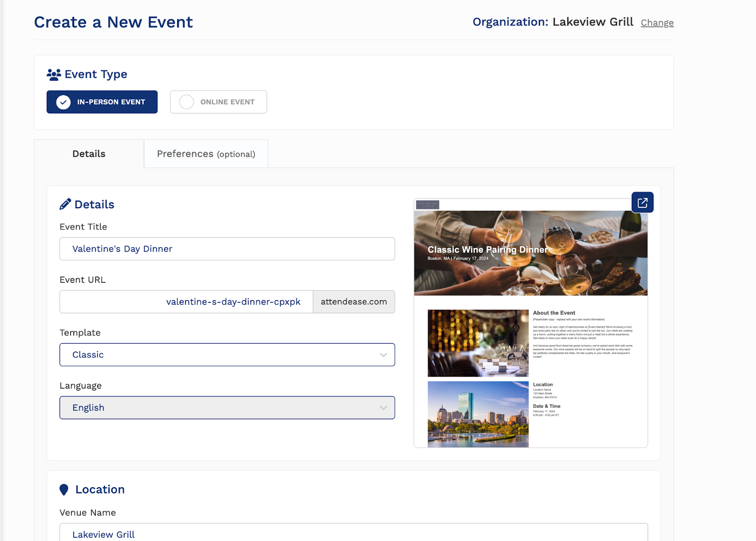The height and width of the screenshot is (541, 756).
Task: Click the attendease.com domain label
Action: (353, 301)
